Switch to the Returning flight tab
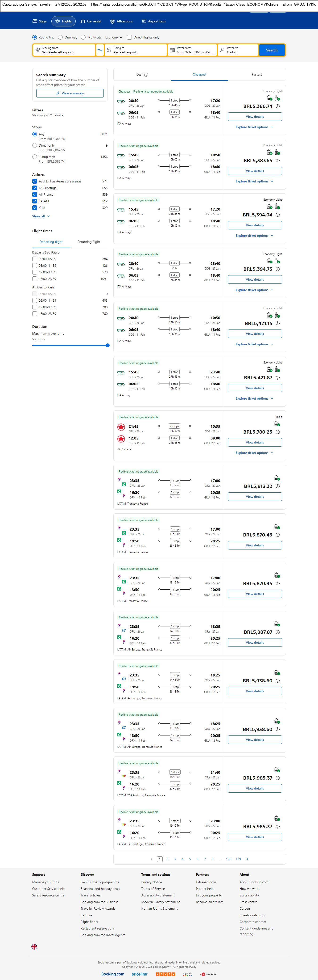Viewport: 318px width, 980px height. tap(89, 242)
